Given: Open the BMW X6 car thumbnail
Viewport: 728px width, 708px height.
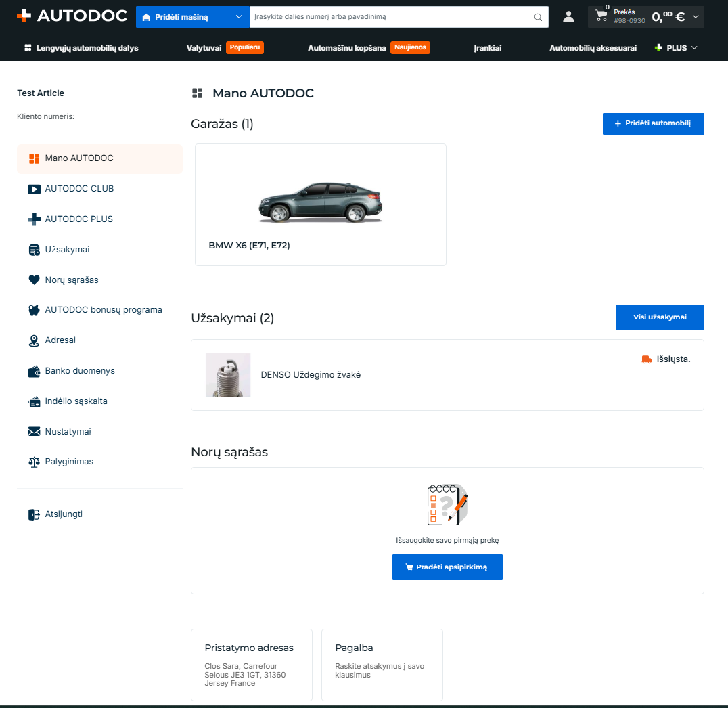Looking at the screenshot, I should coord(320,203).
